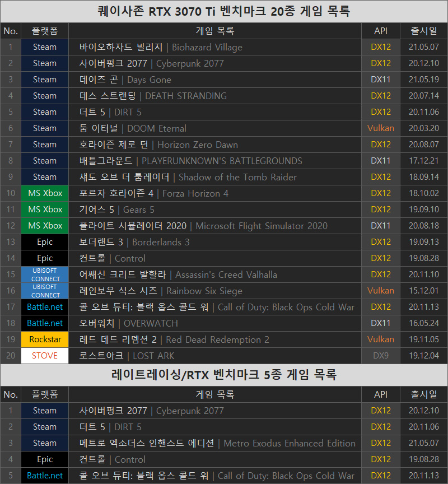This screenshot has width=448, height=484.
Task: Select DX12 cell in Biohazard Village row
Action: click(x=381, y=47)
